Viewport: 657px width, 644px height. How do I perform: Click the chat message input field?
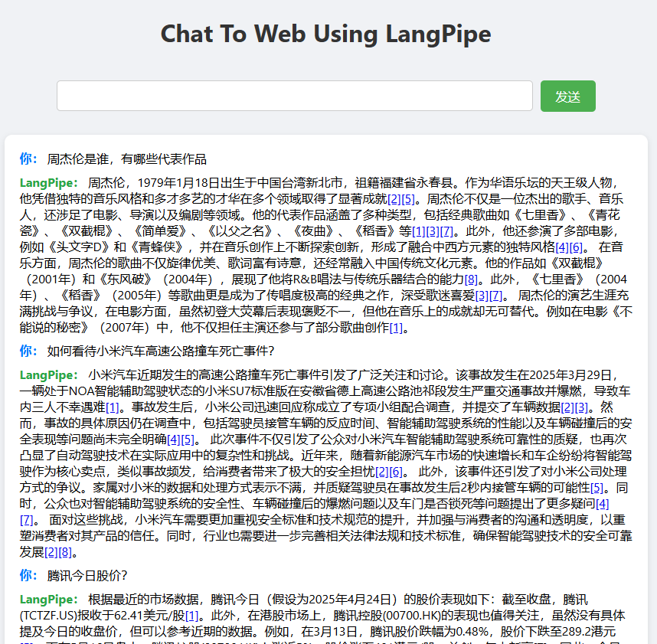point(295,96)
